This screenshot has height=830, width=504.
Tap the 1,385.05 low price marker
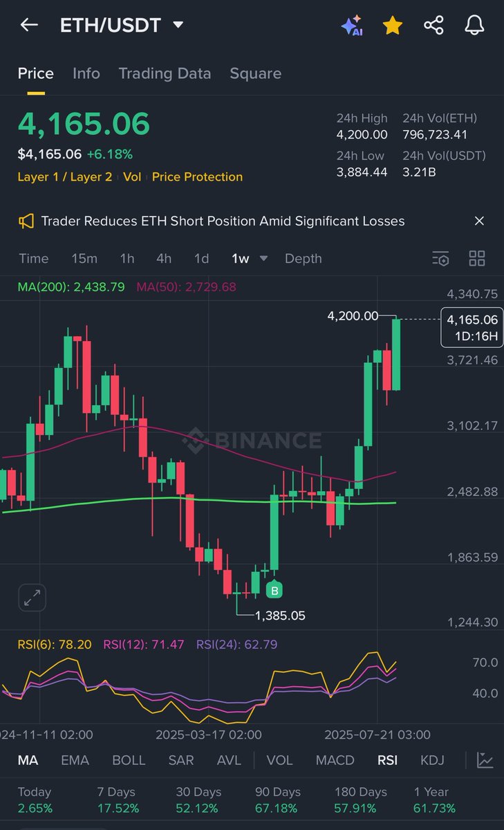click(x=280, y=615)
